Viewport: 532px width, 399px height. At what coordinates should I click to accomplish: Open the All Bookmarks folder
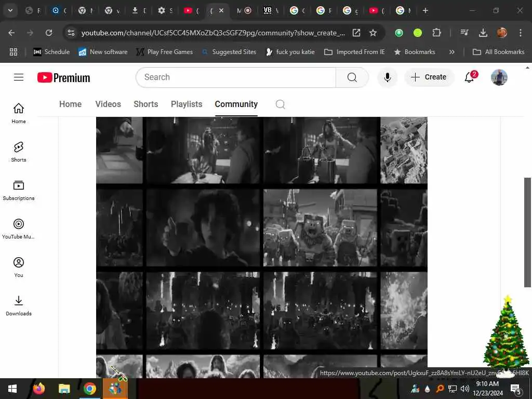click(x=498, y=52)
